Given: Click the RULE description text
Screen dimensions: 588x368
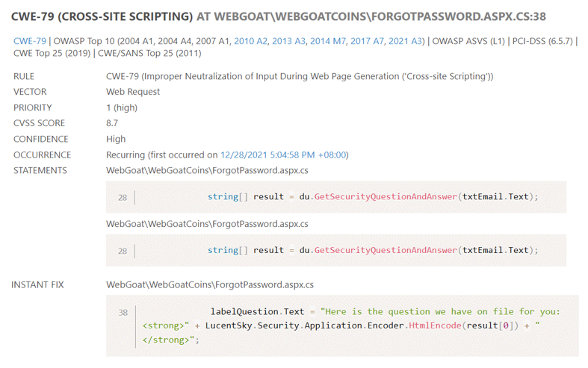Looking at the screenshot, I should 299,76.
